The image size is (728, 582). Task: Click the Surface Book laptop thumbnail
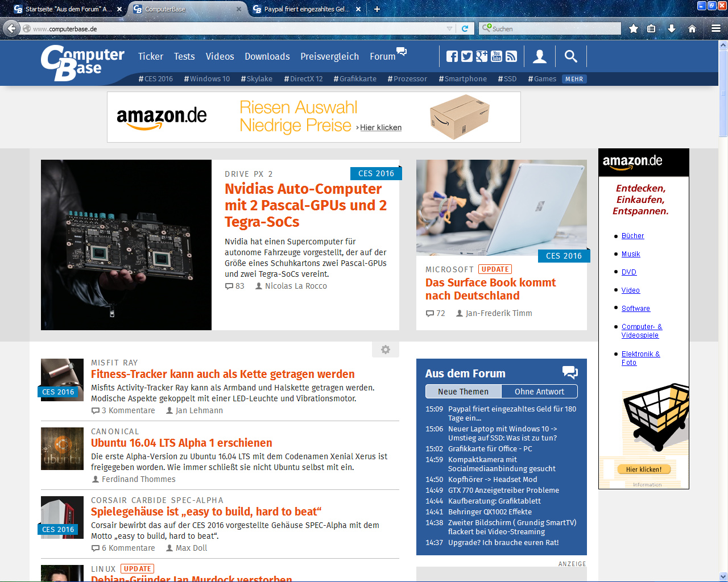502,207
